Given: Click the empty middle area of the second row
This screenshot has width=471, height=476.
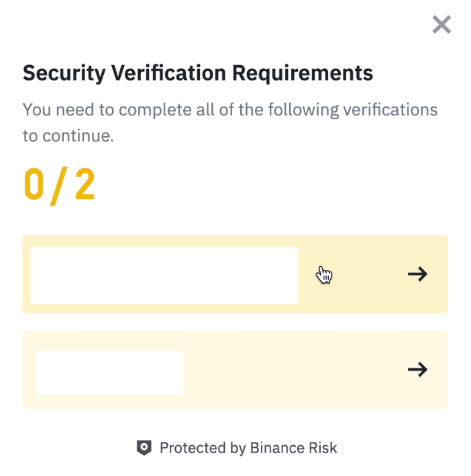Looking at the screenshot, I should point(295,369).
